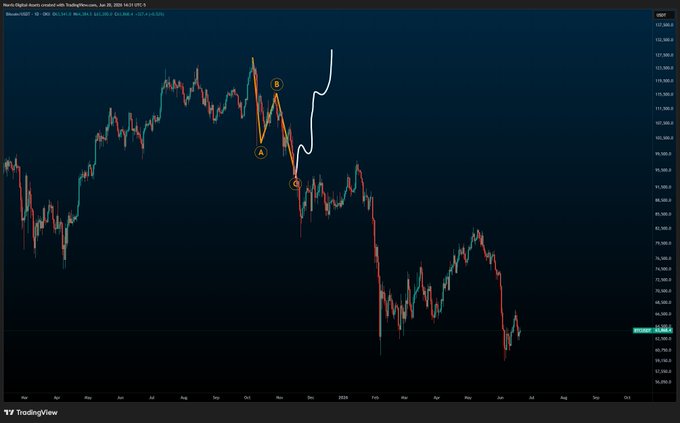The height and width of the screenshot is (423, 680).
Task: Click the 88,500.0 price axis label
Action: coord(665,200)
